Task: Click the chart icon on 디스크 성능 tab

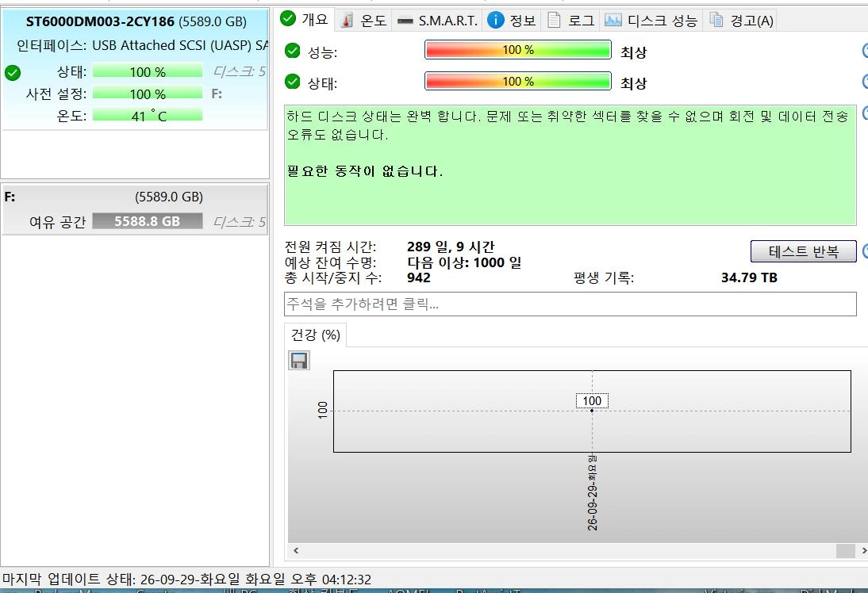Action: pyautogui.click(x=613, y=21)
